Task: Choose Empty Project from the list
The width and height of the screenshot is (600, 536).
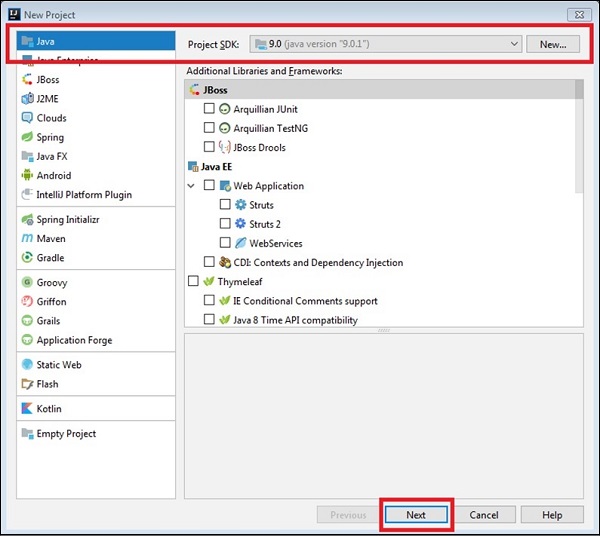Action: point(66,434)
